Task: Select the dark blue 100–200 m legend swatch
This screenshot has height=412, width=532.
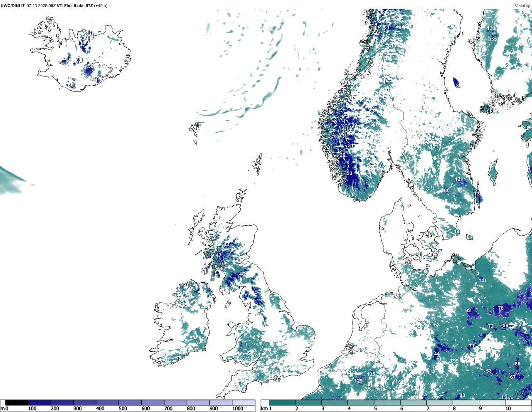Action: click(39, 402)
